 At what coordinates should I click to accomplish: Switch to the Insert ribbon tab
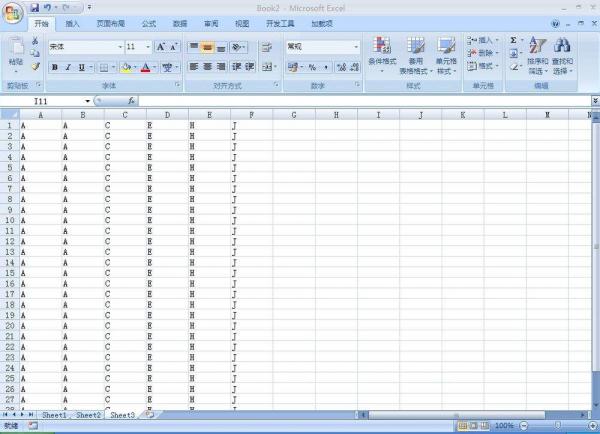[72, 24]
